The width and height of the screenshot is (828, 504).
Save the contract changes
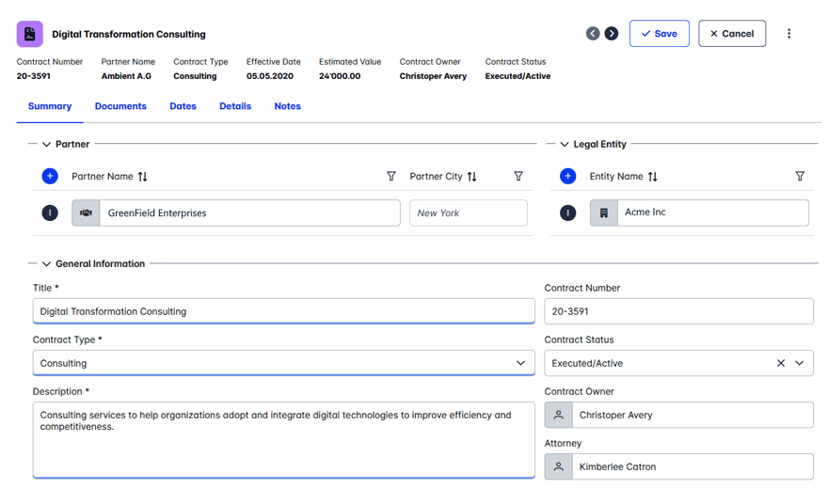(659, 34)
